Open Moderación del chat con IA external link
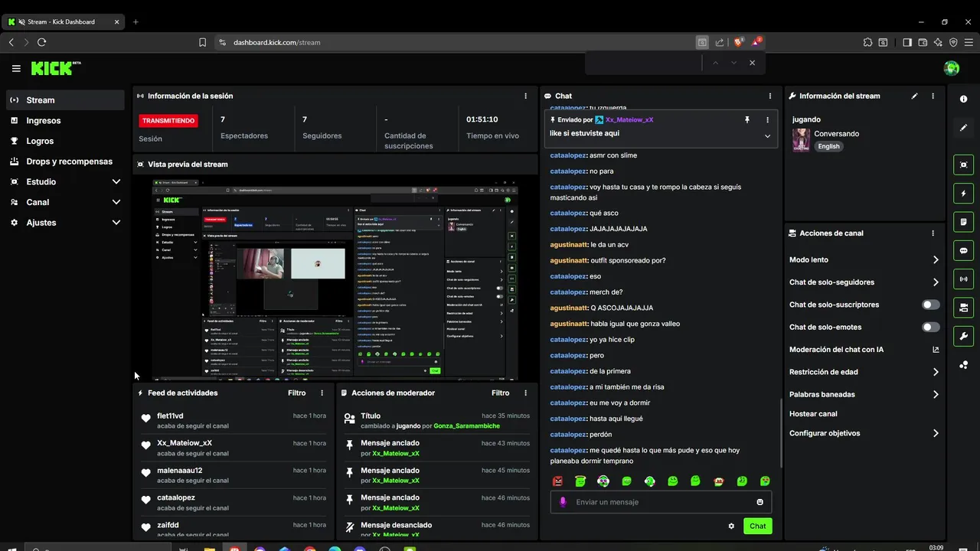980x551 pixels. tap(936, 350)
